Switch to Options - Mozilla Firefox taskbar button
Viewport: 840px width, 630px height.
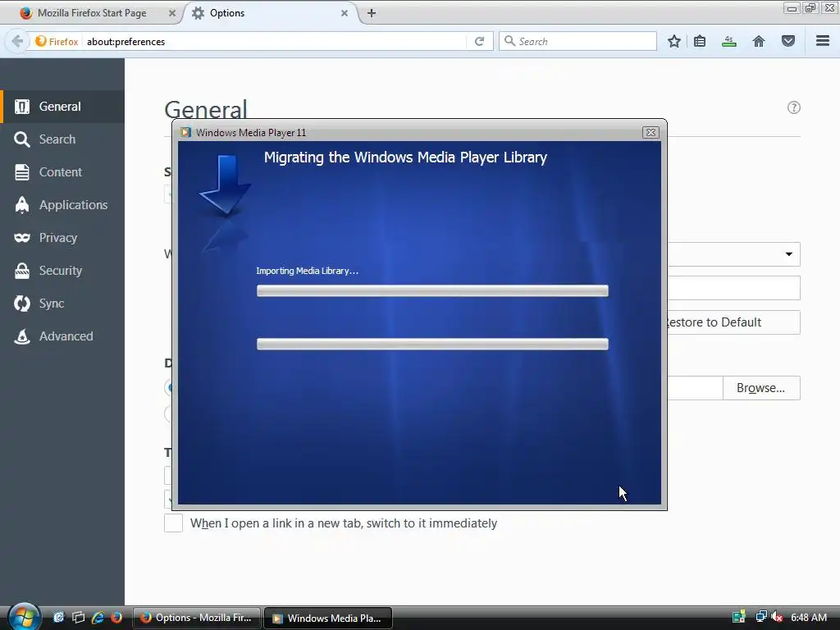(x=197, y=618)
